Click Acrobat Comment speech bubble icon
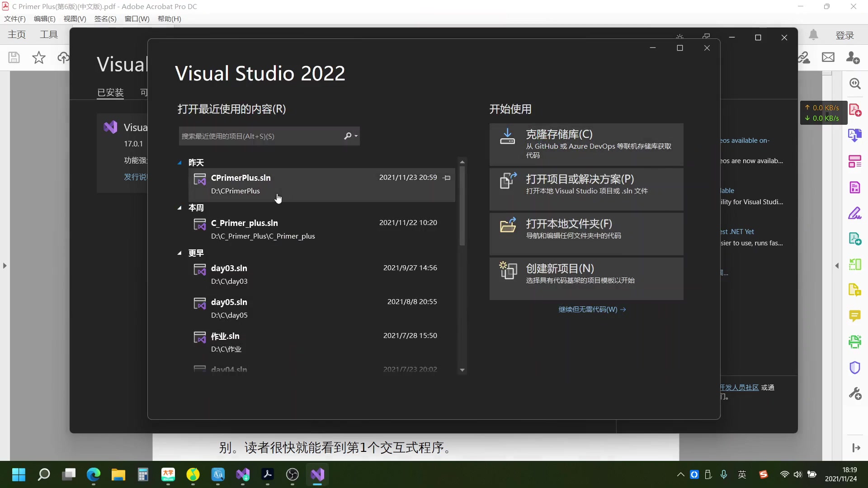This screenshot has height=488, width=868. tap(855, 316)
